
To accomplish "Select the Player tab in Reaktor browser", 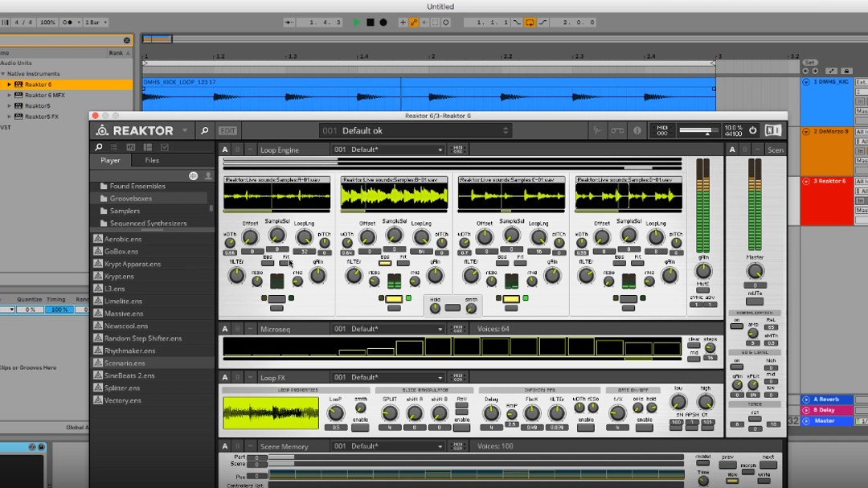I will [x=110, y=160].
